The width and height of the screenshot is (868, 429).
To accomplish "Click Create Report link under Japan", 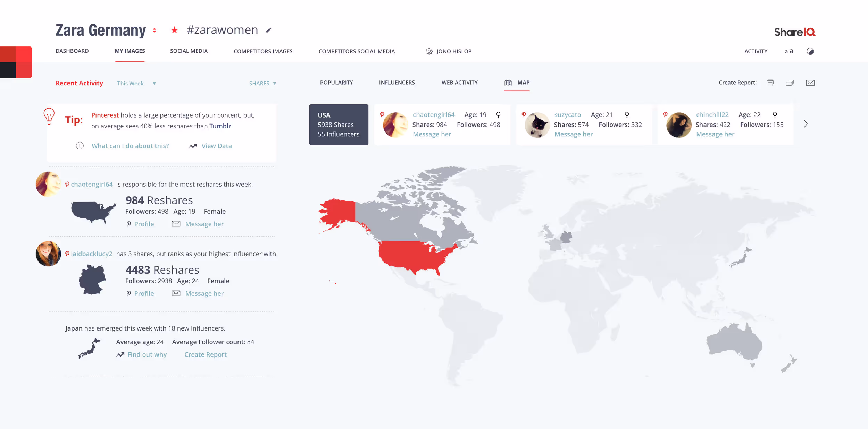I will 205,354.
